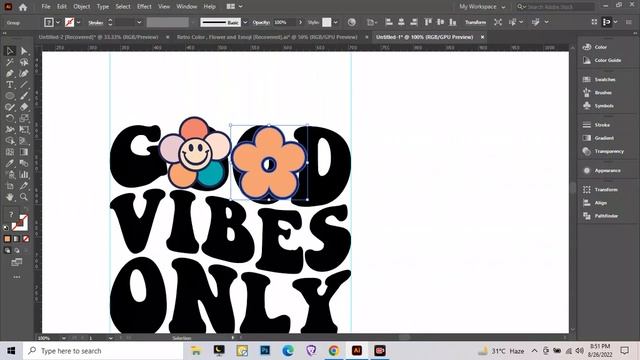
Task: Set fill mode to Color
Action: [x=7, y=239]
